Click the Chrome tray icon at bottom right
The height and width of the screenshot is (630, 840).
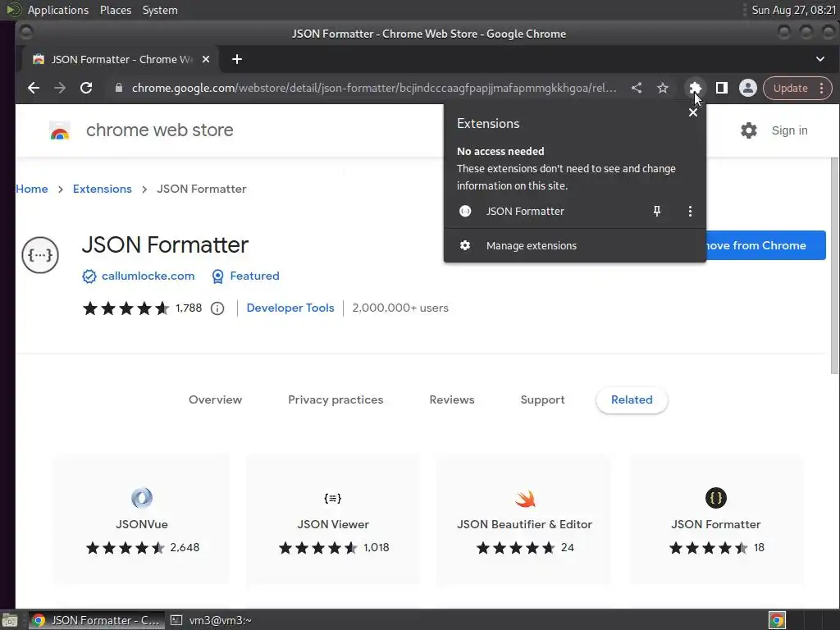(777, 620)
